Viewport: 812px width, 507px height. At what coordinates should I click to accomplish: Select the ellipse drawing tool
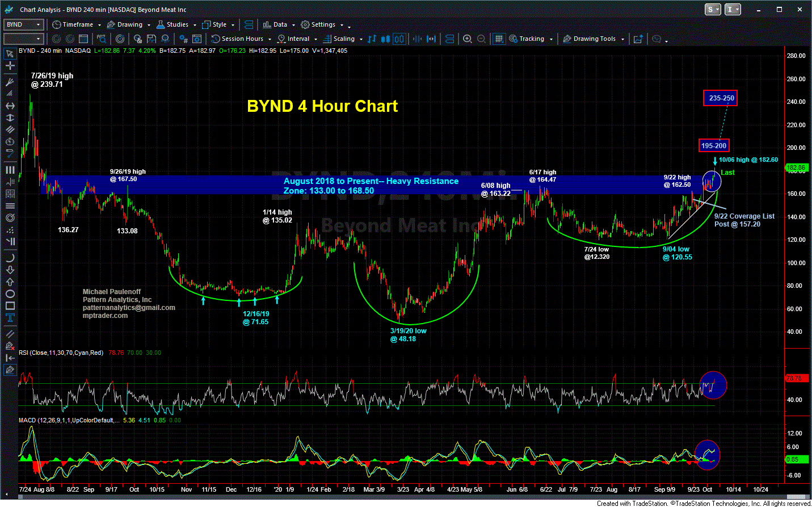[10, 294]
